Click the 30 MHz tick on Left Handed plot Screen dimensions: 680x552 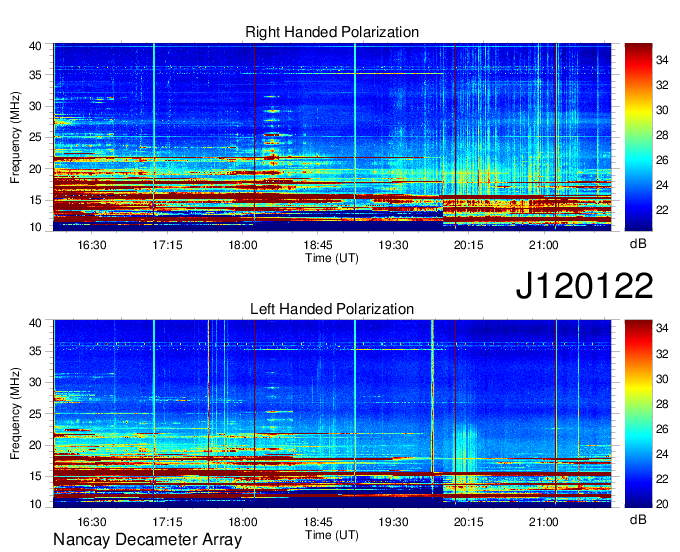point(35,382)
